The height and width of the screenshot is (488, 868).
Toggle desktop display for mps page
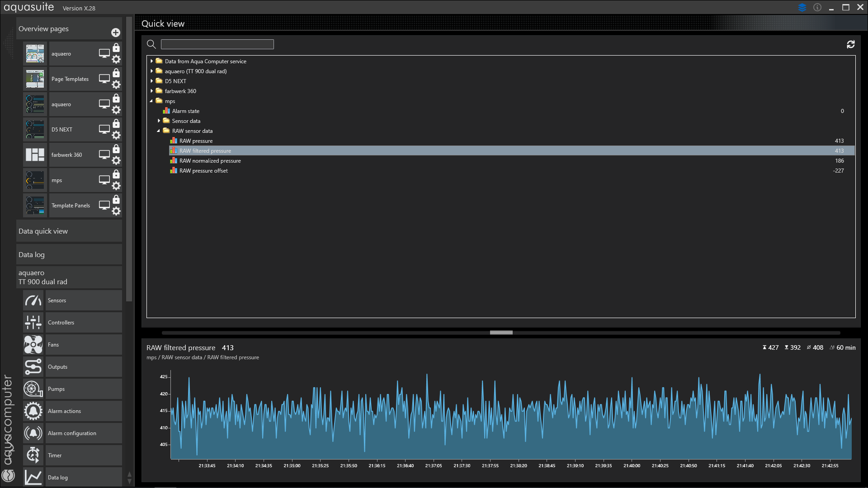[x=104, y=180]
